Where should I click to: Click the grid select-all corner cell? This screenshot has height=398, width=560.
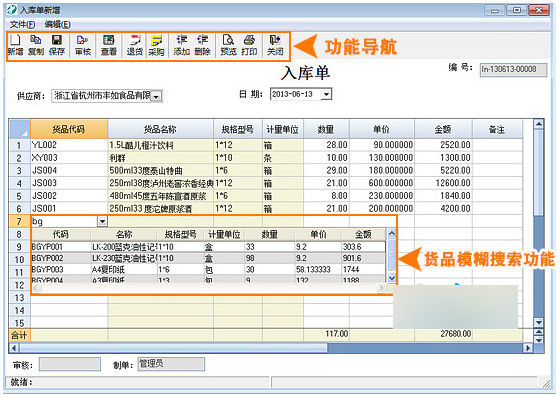point(20,129)
